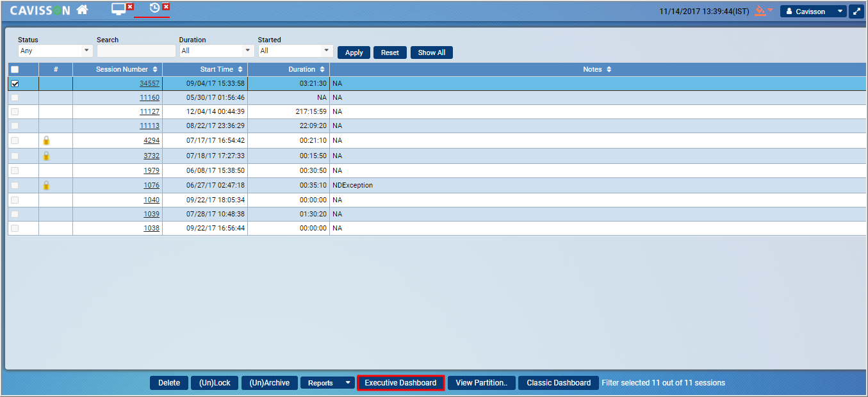This screenshot has height=397, width=868.
Task: Expand the Reports dropdown arrow
Action: click(x=348, y=383)
